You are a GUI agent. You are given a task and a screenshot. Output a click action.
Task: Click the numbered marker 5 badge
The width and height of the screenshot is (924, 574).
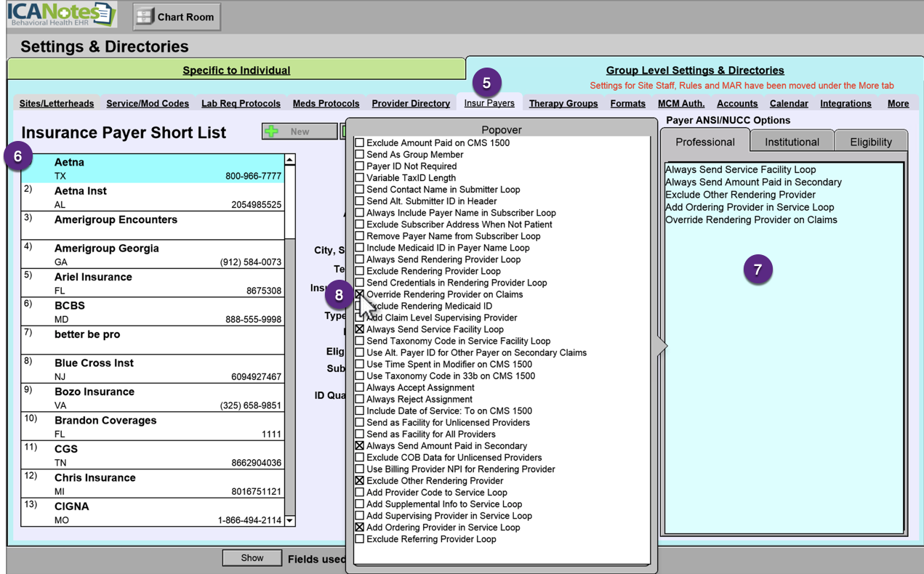[486, 83]
